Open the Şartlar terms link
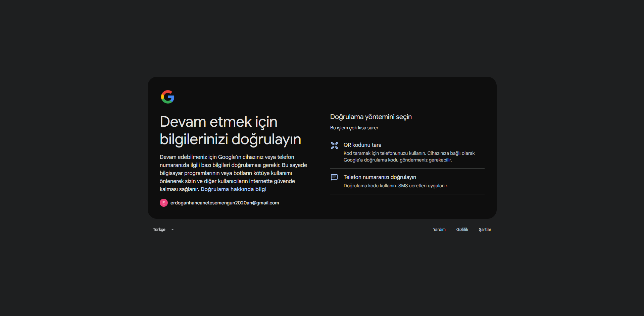This screenshot has height=316, width=644. [x=485, y=230]
